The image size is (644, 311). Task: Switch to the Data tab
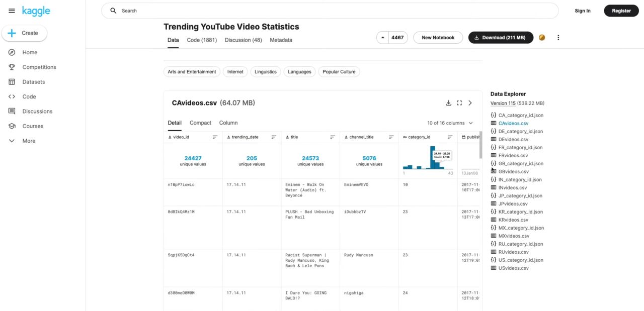pos(173,40)
